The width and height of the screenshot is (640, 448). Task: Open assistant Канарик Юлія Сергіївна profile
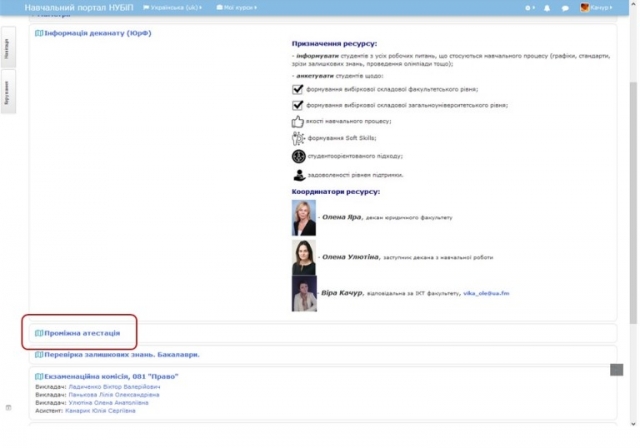point(100,411)
